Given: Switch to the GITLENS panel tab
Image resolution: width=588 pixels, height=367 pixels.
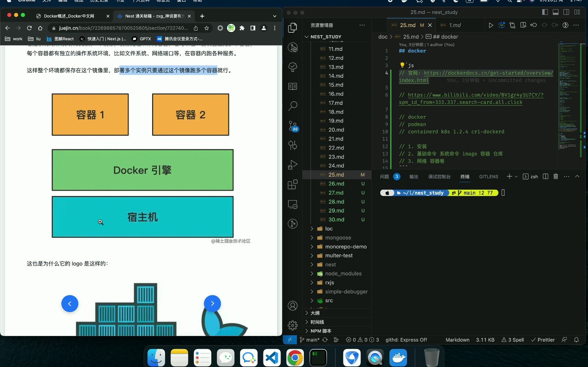Looking at the screenshot, I should click(x=488, y=177).
